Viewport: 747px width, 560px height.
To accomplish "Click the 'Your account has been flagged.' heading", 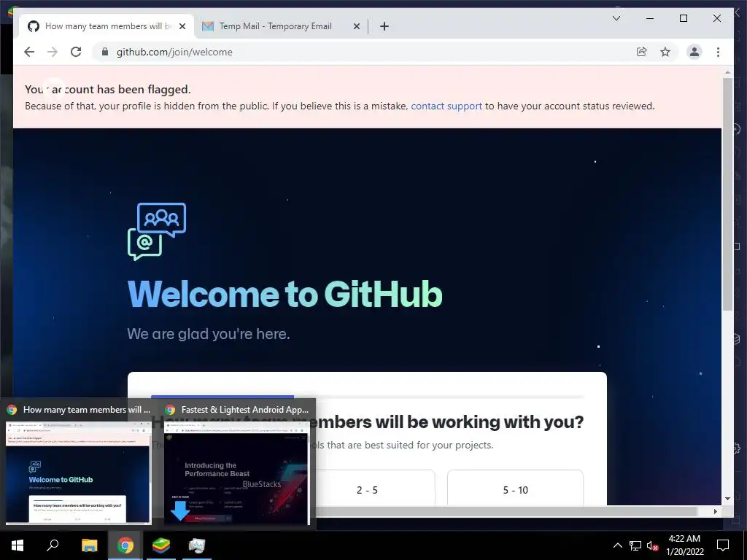I will tap(108, 89).
